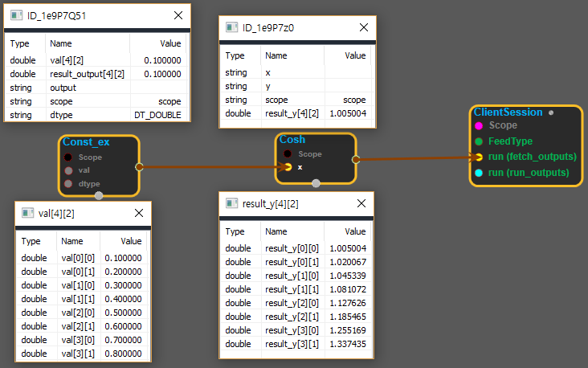Image resolution: width=588 pixels, height=368 pixels.
Task: Click the cyan run (run_outputs) port
Action: [479, 173]
